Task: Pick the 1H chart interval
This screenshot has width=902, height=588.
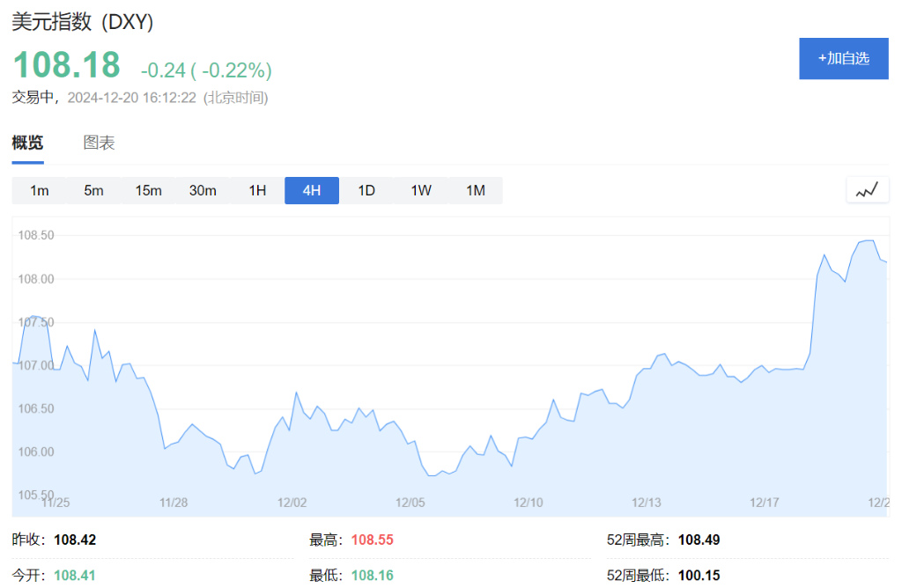Action: 257,190
